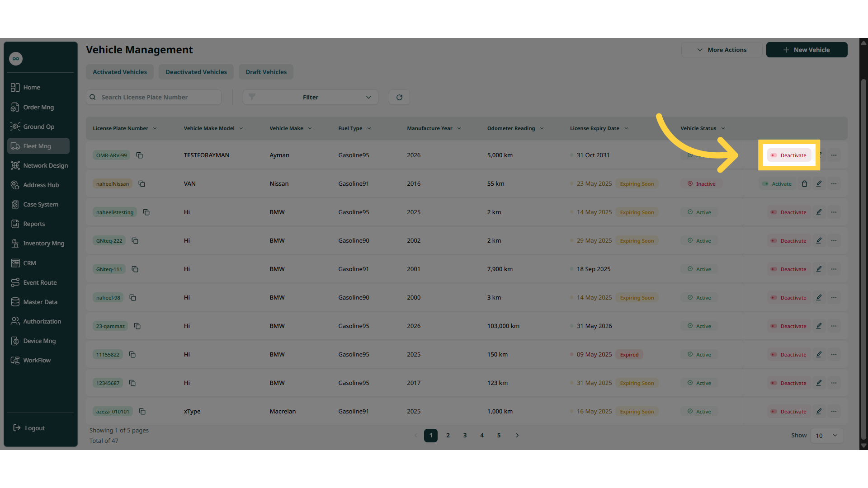
Task: Switch to Activated Vehicles tab
Action: point(120,72)
